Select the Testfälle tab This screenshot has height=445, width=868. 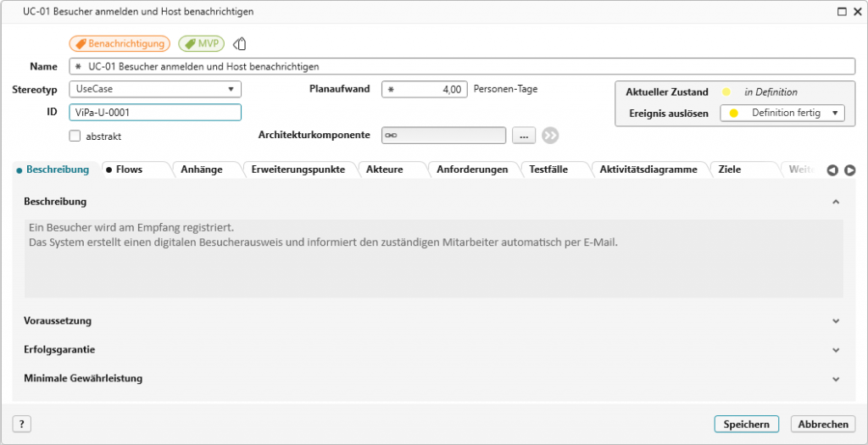coord(548,170)
